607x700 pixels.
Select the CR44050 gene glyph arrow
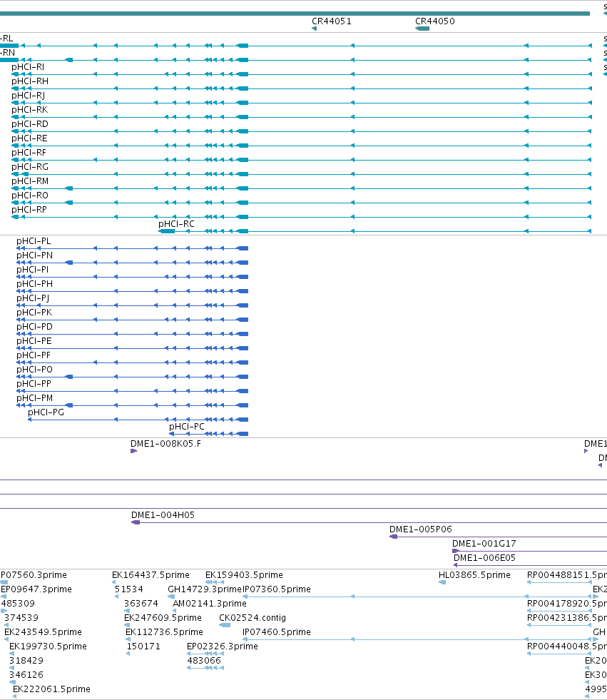point(422,29)
